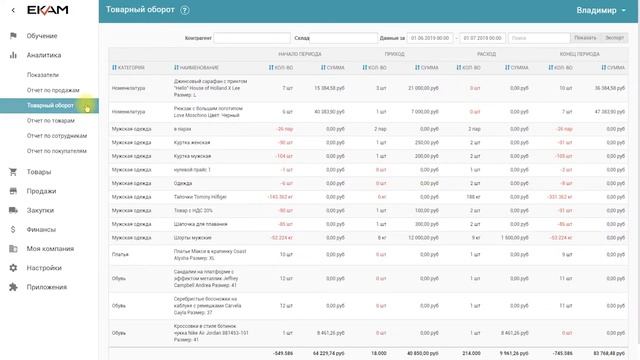640x360 pixels.
Task: Select Товарный оборот in sidebar
Action: [49, 106]
